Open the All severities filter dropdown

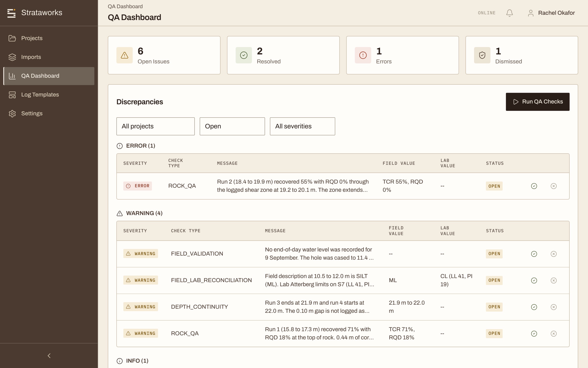(x=303, y=126)
